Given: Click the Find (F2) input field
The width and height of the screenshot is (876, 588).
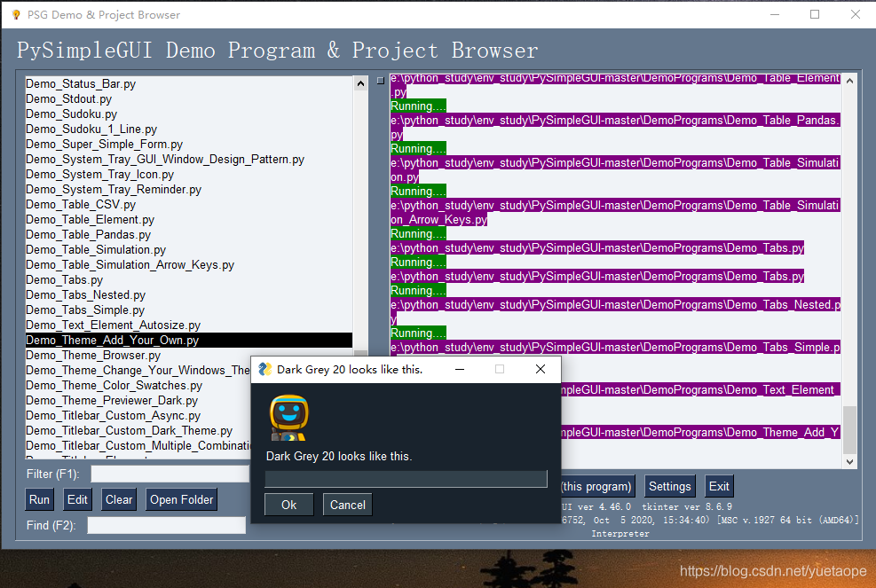Looking at the screenshot, I should (167, 525).
